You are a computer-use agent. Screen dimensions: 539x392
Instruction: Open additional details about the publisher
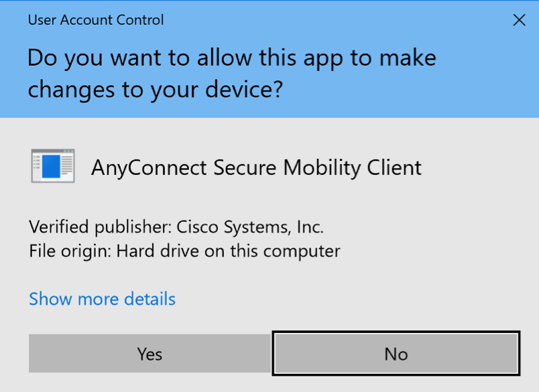[x=102, y=299]
